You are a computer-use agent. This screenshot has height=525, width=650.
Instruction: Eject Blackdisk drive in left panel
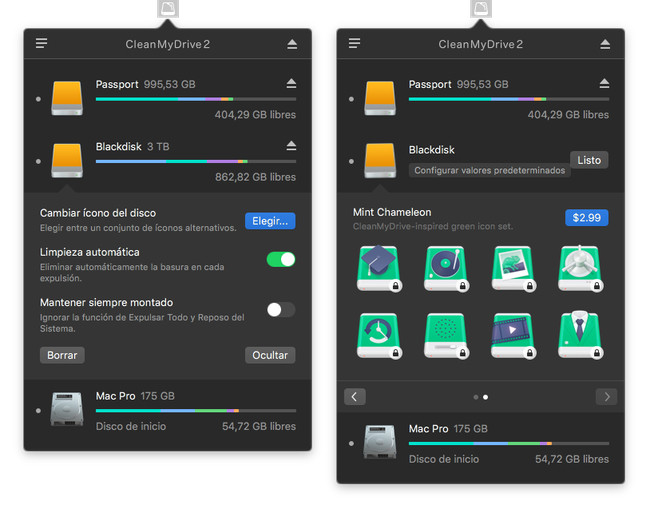click(291, 146)
